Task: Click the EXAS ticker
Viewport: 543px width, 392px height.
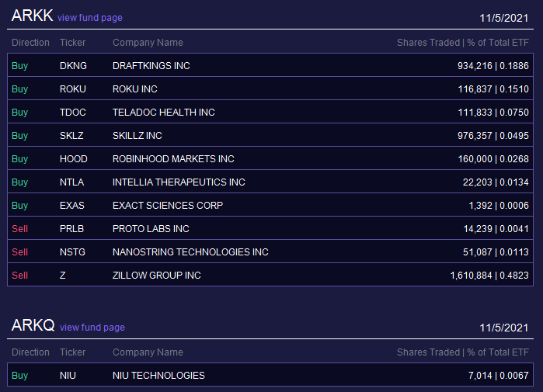Action: (72, 205)
